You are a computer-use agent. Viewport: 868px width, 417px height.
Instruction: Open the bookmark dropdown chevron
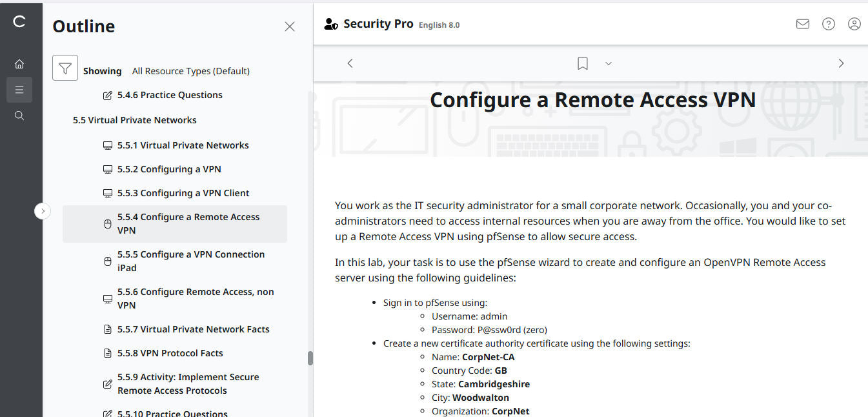(x=608, y=63)
